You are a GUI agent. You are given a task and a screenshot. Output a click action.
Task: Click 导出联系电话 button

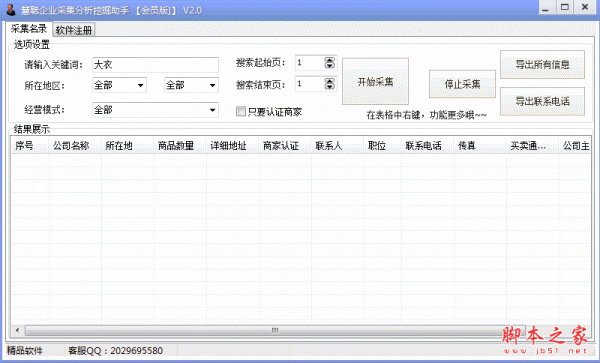(542, 101)
